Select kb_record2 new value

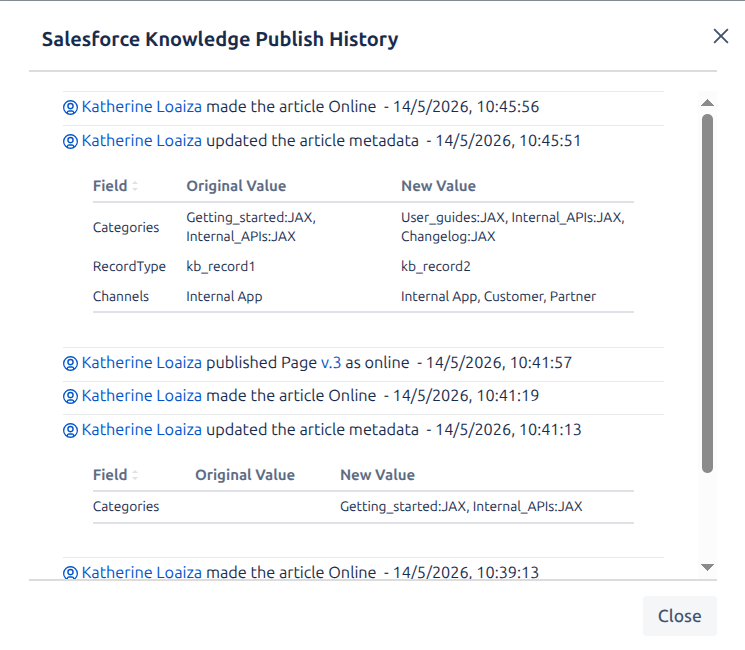tap(436, 266)
